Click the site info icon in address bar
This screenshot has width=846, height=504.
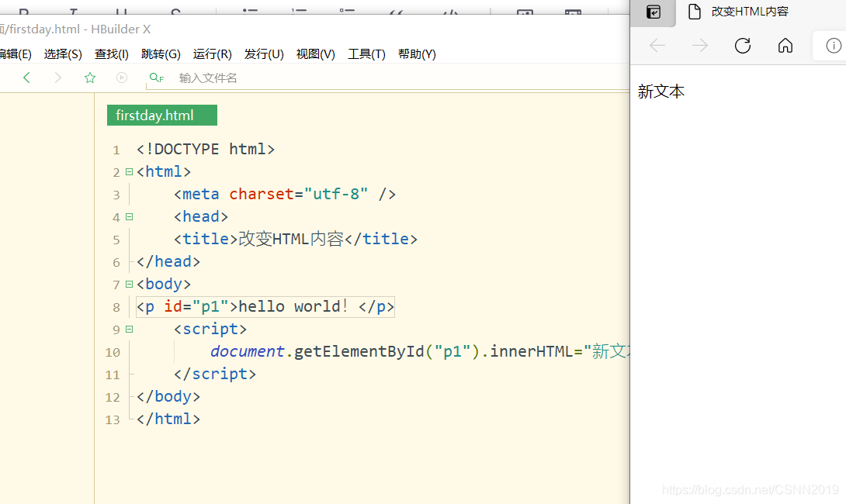(833, 46)
